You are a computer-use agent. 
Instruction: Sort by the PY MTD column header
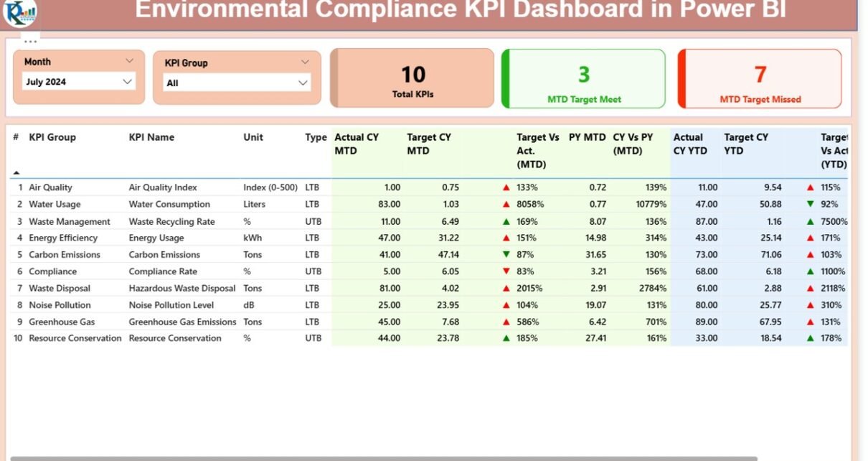point(587,137)
